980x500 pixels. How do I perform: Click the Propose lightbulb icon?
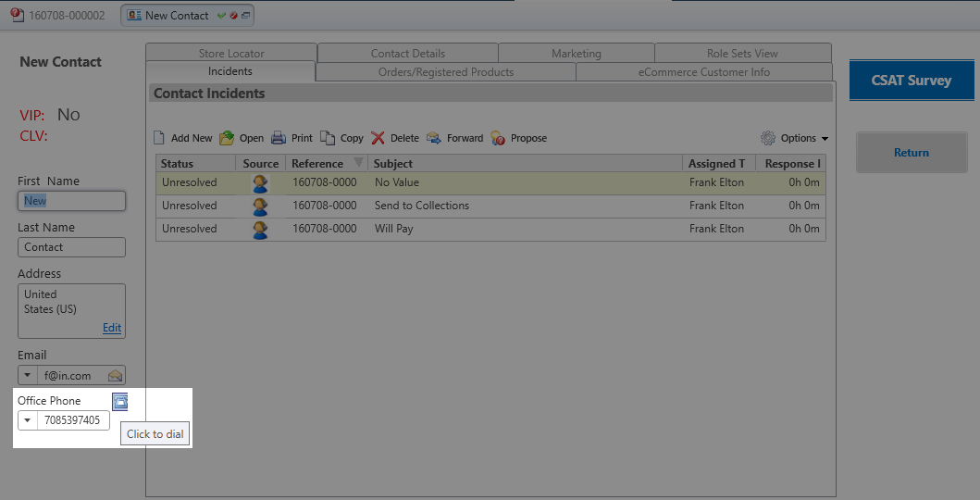point(498,138)
